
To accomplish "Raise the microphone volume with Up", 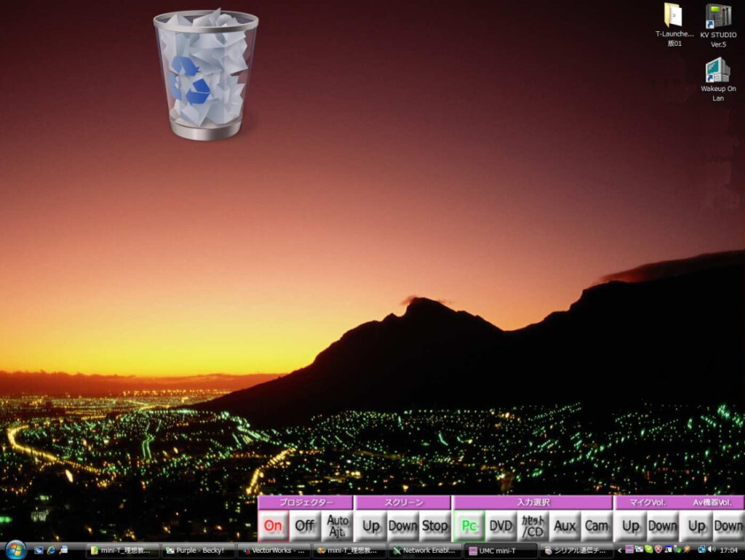I will click(x=631, y=526).
